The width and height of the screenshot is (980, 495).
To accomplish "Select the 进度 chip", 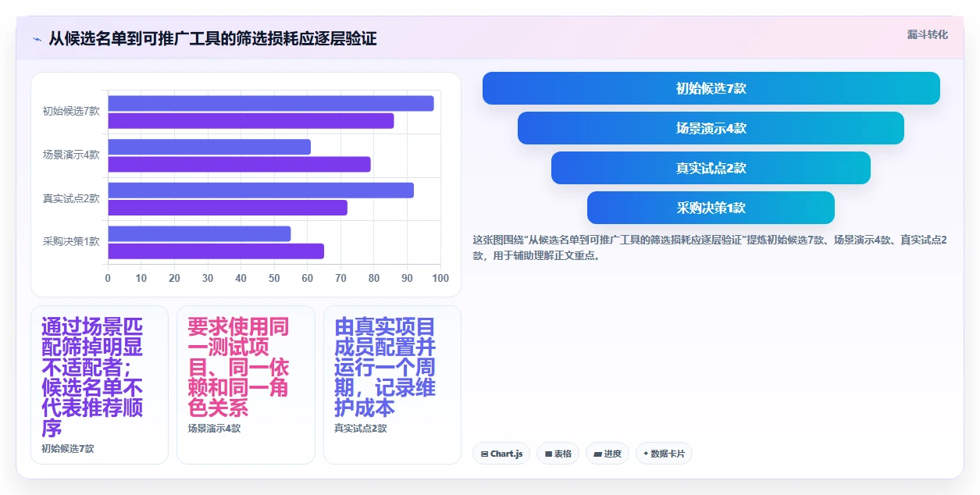I will click(608, 454).
